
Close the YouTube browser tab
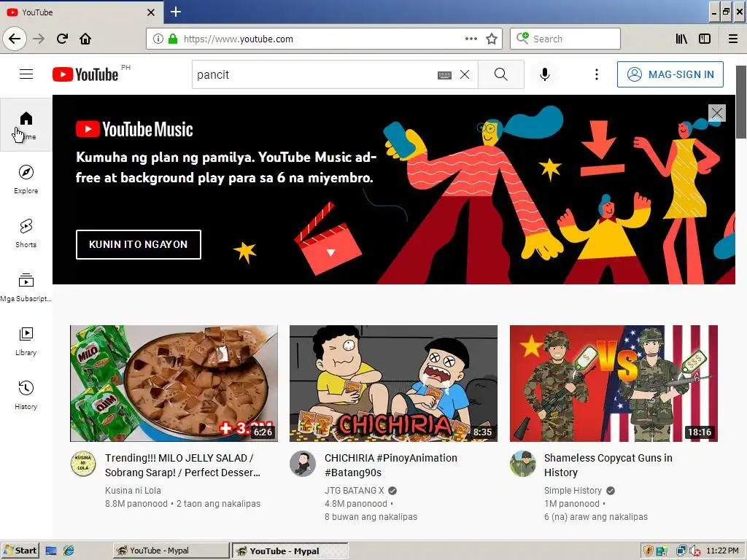(151, 12)
